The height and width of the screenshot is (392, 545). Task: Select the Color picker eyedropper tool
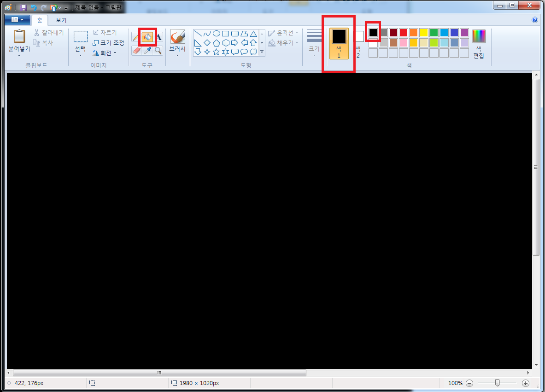click(x=148, y=51)
